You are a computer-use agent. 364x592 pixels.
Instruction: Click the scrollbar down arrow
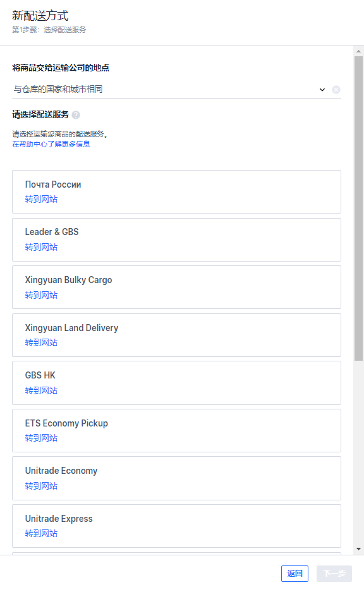pyautogui.click(x=359, y=549)
